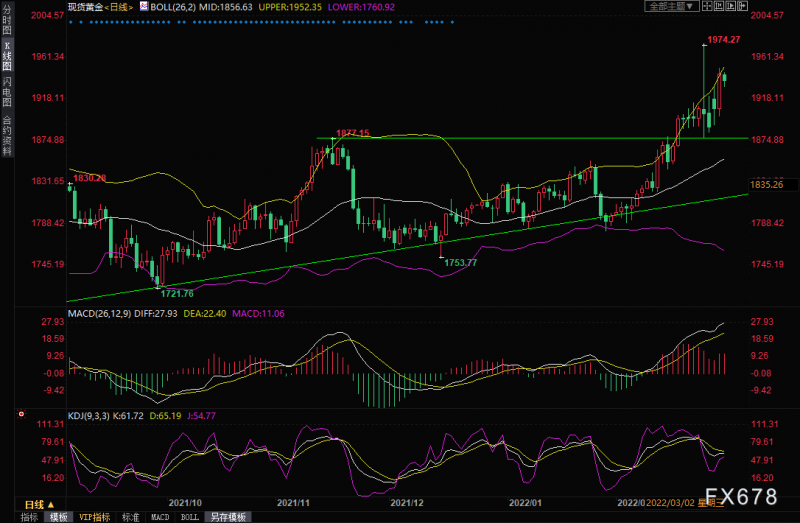
Task: Apply the BOLL template button
Action: 189,517
